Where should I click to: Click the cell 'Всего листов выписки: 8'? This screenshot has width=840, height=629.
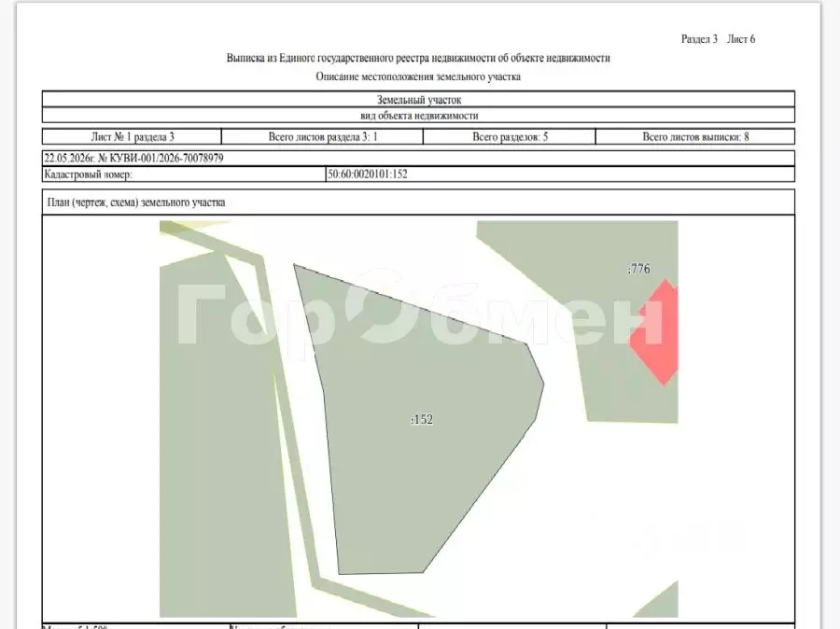click(695, 136)
